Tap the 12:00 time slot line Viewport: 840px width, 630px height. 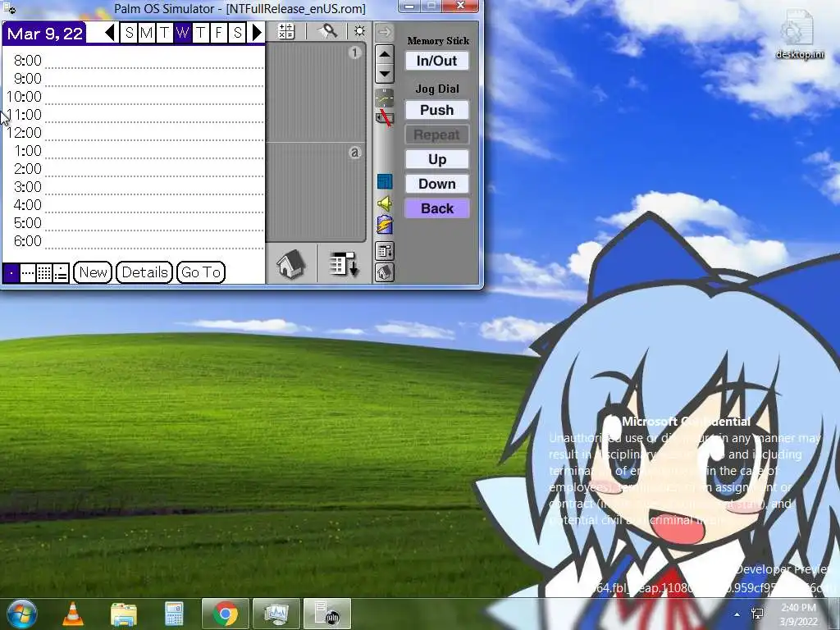pos(154,133)
